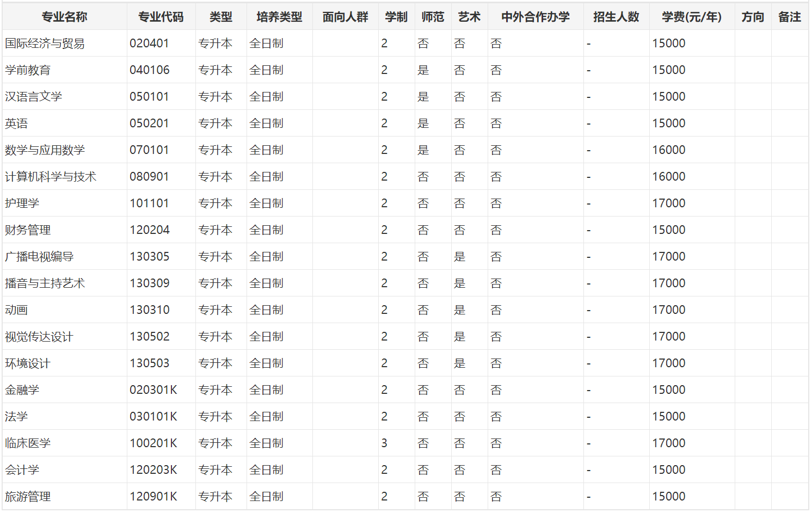Select the 视觉传达设计 major name

39,337
